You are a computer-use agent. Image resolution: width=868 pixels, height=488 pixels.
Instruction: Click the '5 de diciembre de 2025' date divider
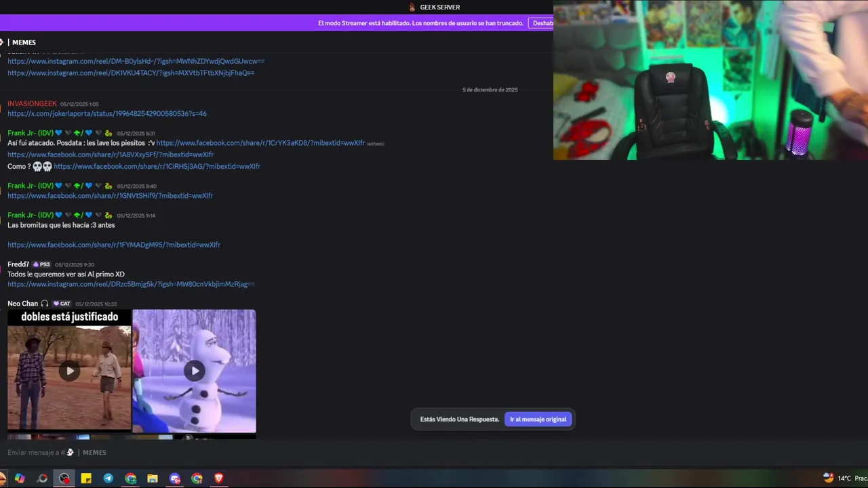pyautogui.click(x=490, y=89)
